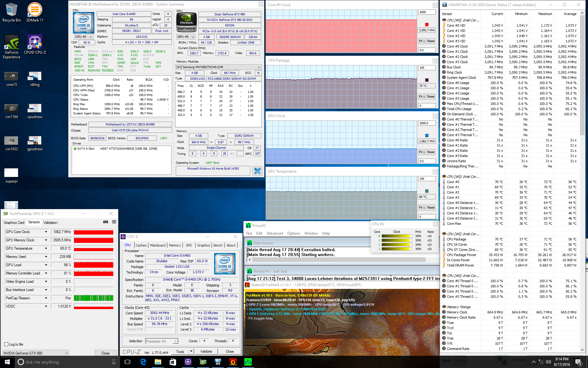Open the volume control in system tray
Image resolution: width=588 pixels, height=368 pixels.
(x=548, y=362)
